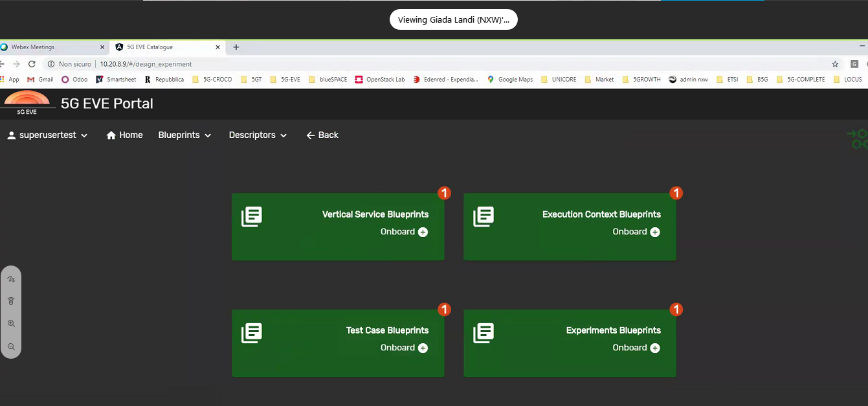Click the Experiments Blueprints library icon

(x=484, y=333)
